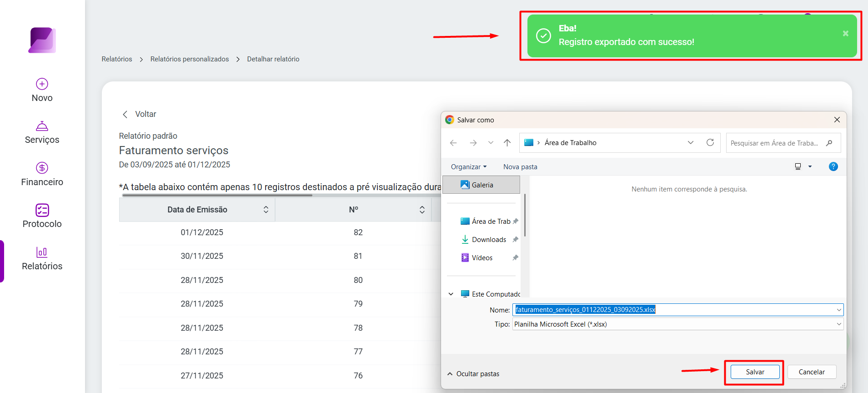
Task: Click Nova pasta button
Action: 520,167
